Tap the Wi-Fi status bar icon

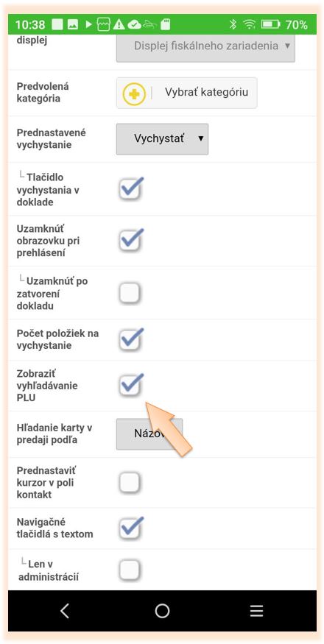coord(249,24)
